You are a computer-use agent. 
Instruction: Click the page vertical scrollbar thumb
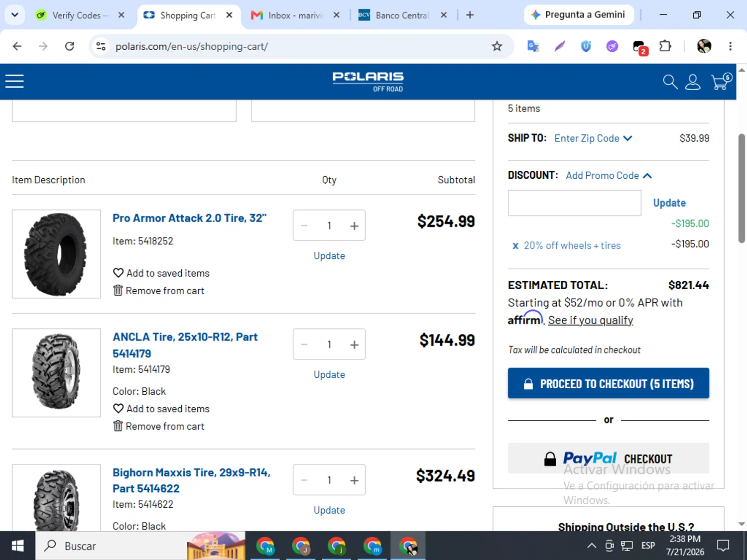point(742,188)
